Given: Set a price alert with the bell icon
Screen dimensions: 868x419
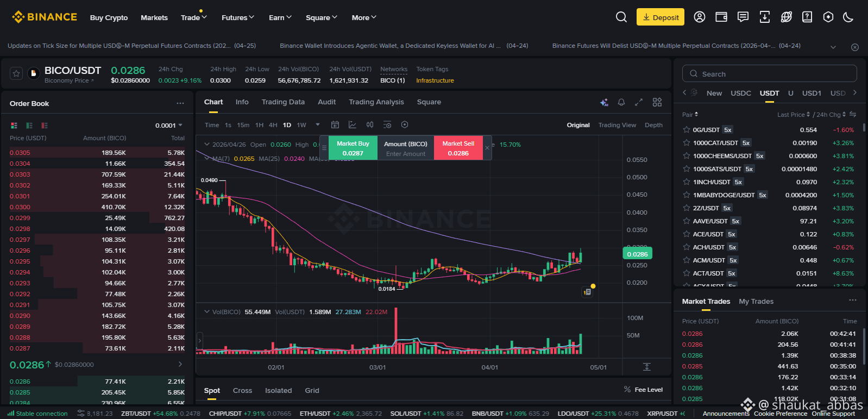Looking at the screenshot, I should pos(621,102).
